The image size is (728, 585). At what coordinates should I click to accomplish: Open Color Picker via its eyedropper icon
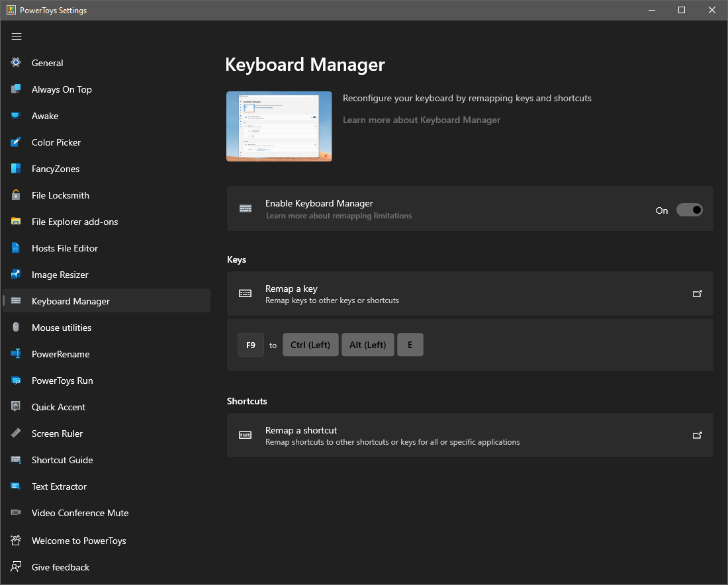[16, 142]
